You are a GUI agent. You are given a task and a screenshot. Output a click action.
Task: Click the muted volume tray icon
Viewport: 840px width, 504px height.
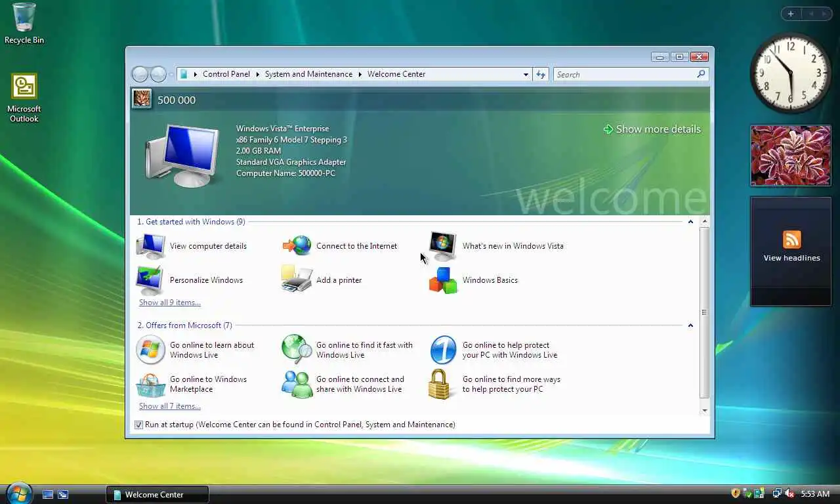pos(789,493)
